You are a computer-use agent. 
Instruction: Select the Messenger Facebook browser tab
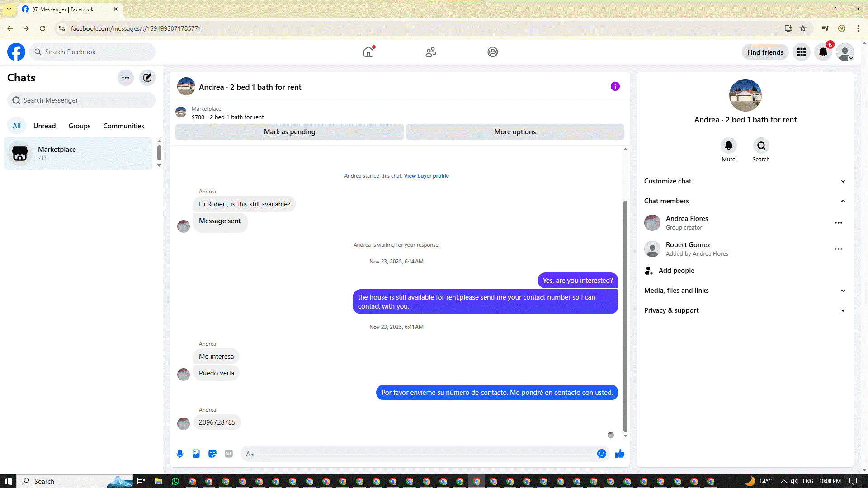[70, 9]
